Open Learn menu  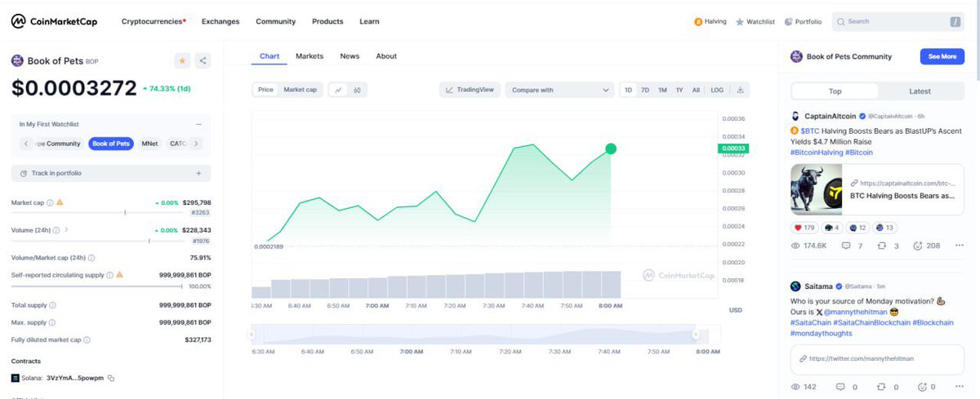tap(369, 22)
